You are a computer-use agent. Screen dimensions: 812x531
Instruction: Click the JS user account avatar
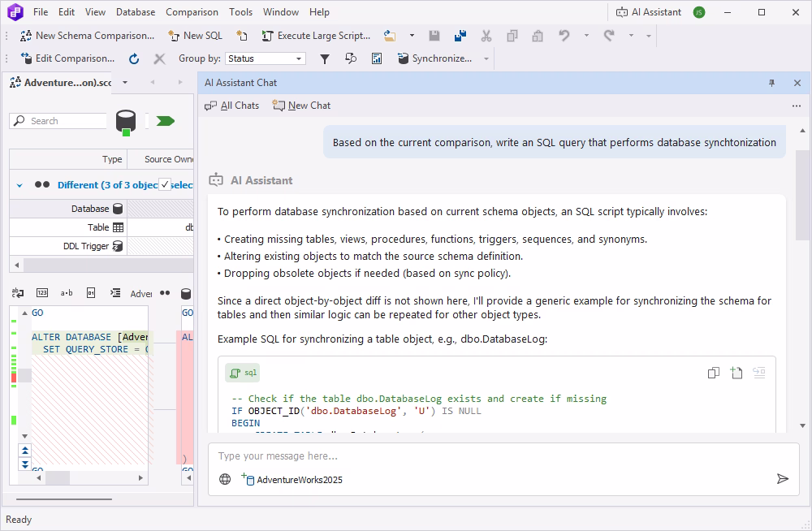click(x=699, y=12)
